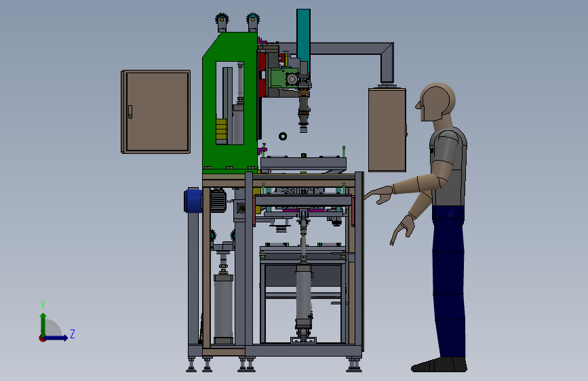Pick the far-left leveling foot of frame
The height and width of the screenshot is (381, 588).
pyautogui.click(x=191, y=365)
